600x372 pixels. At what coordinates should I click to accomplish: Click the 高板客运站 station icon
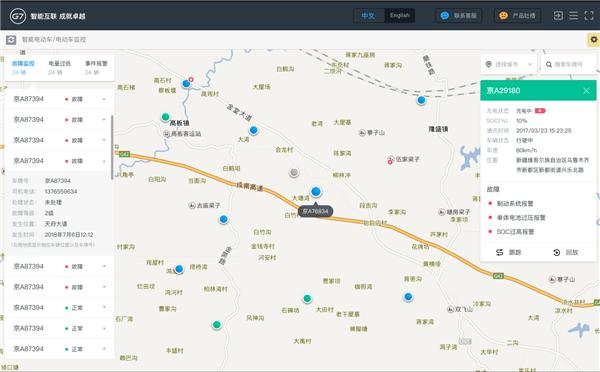[167, 134]
